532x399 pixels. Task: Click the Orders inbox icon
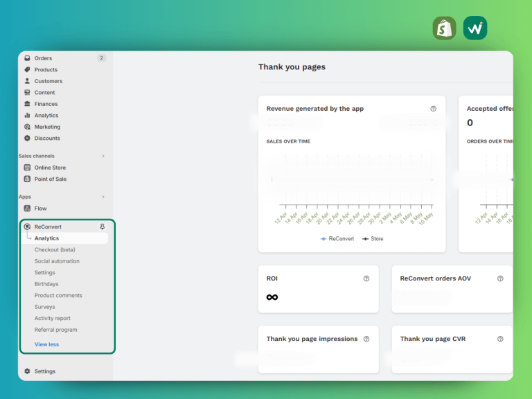(27, 58)
